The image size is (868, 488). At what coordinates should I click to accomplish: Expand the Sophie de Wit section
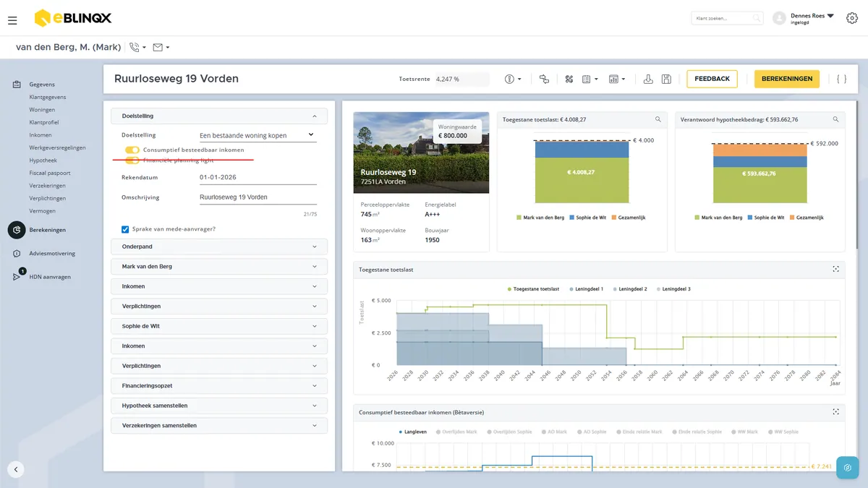coord(219,326)
